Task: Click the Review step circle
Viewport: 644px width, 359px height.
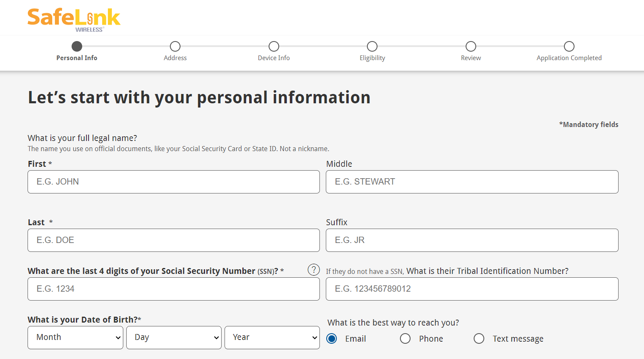Action: pyautogui.click(x=471, y=46)
